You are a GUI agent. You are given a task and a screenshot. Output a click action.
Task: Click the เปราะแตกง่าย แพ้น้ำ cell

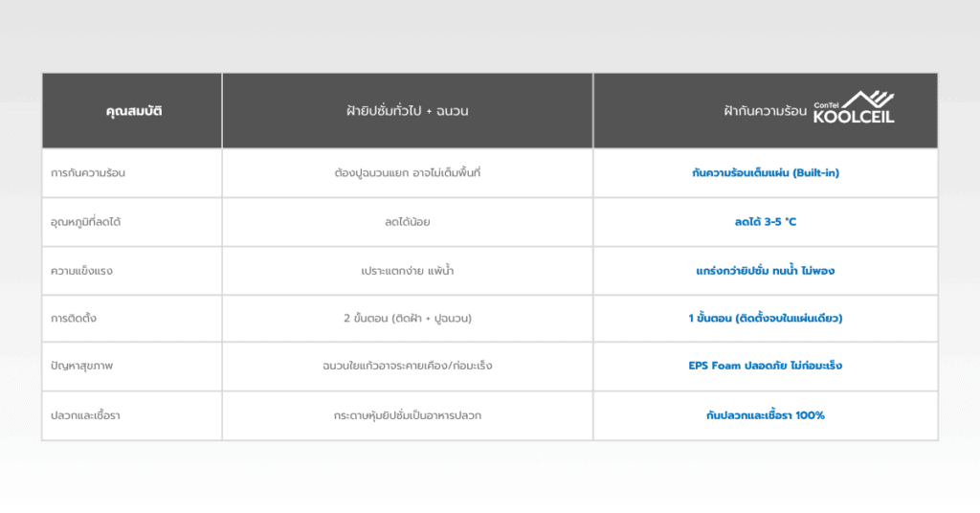(x=407, y=271)
